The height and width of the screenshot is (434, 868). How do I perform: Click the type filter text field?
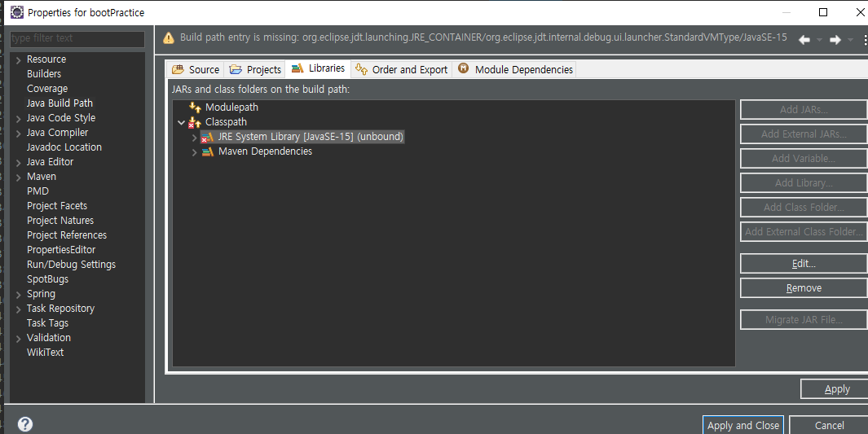[x=77, y=38]
